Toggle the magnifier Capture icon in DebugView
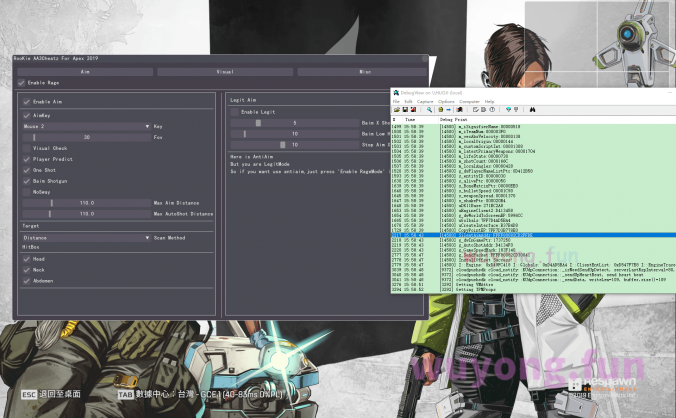This screenshot has height=418, width=676. coord(429,110)
